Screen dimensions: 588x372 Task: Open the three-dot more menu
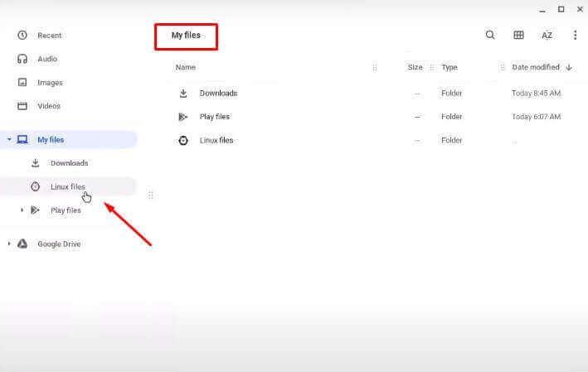click(x=575, y=36)
